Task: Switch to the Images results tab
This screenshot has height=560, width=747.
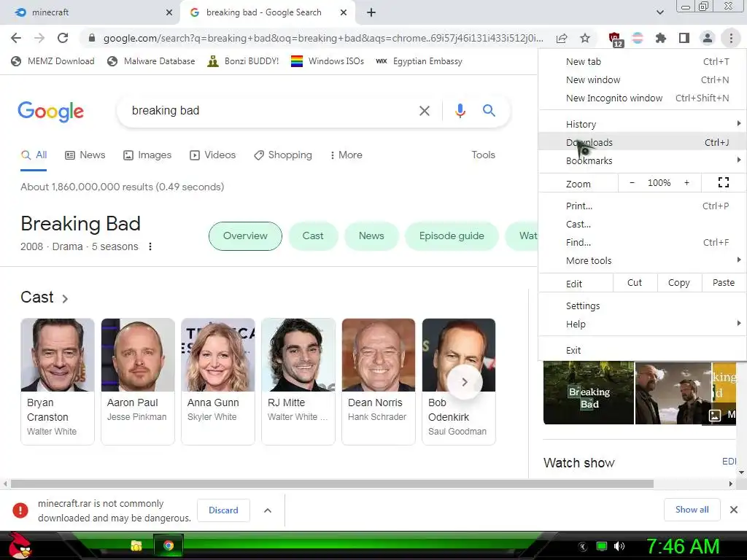Action: coord(147,155)
